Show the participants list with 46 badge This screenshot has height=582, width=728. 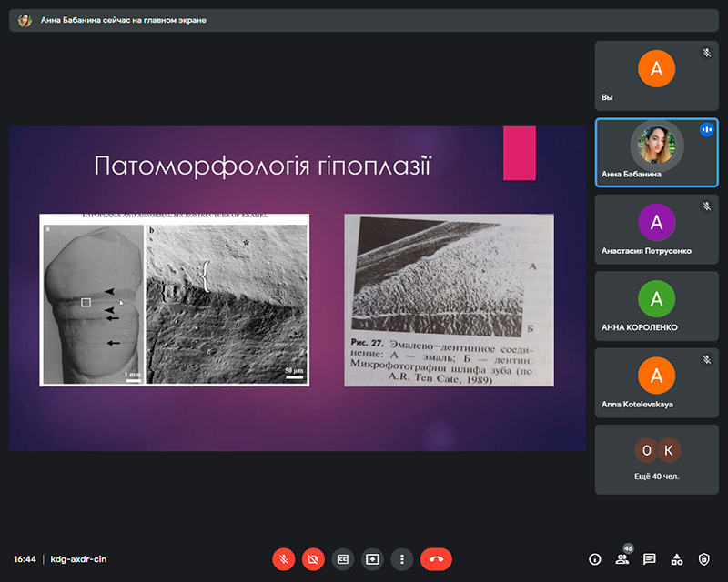click(622, 559)
